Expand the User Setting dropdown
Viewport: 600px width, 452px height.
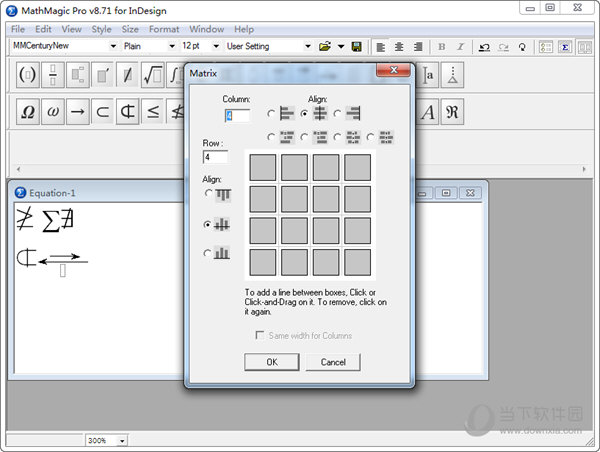(308, 46)
